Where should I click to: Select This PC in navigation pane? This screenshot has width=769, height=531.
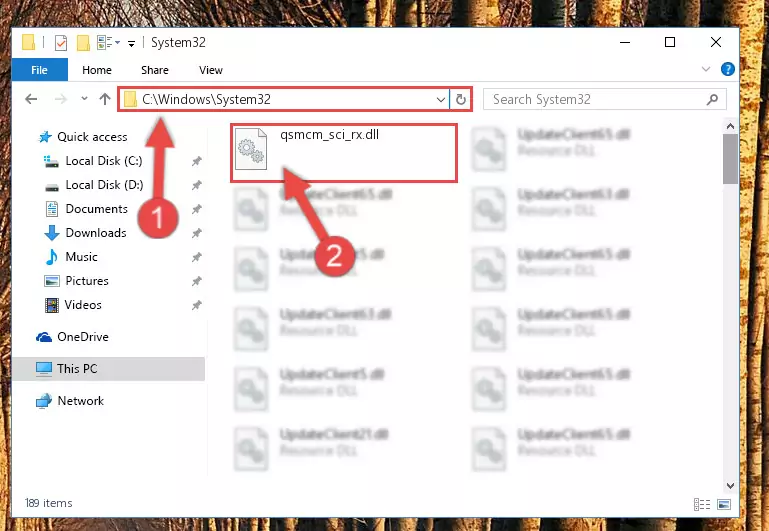(108, 369)
